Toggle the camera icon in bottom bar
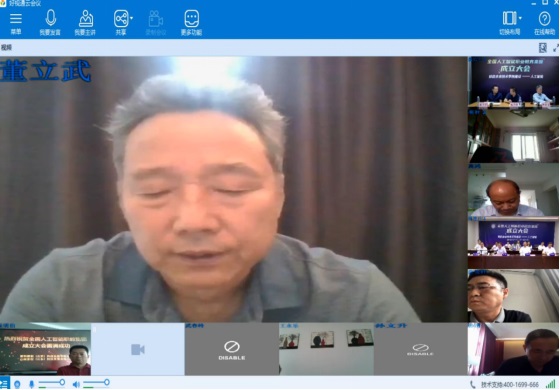The width and height of the screenshot is (560, 390). tap(17, 385)
